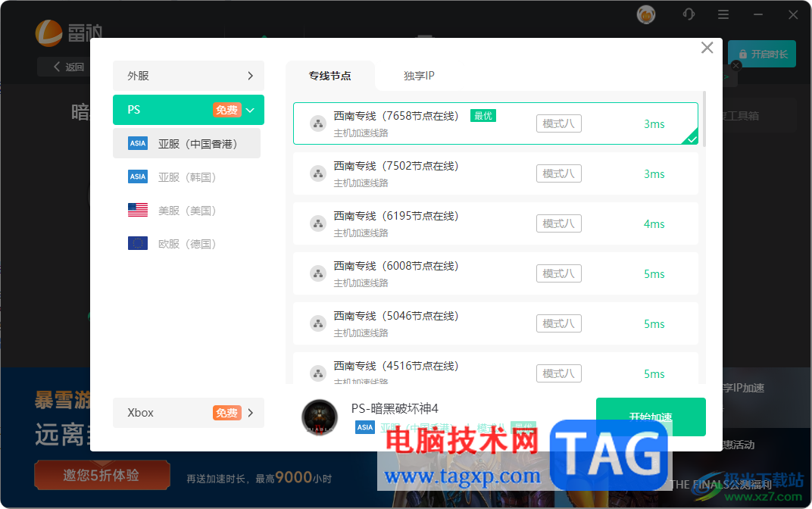Click the Diablo 4 game thumbnail
This screenshot has height=509, width=812.
(x=320, y=417)
